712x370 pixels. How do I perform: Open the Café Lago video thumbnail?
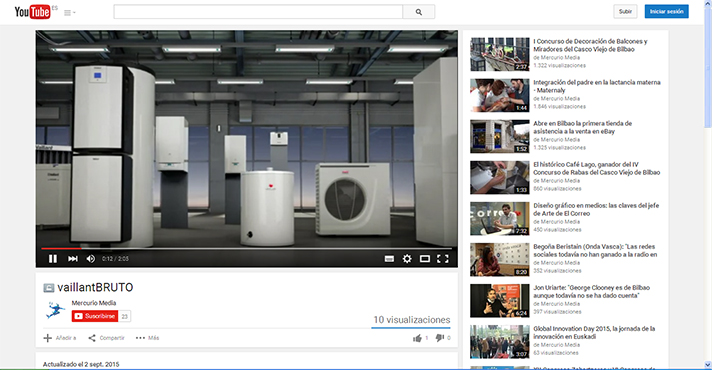tap(499, 178)
